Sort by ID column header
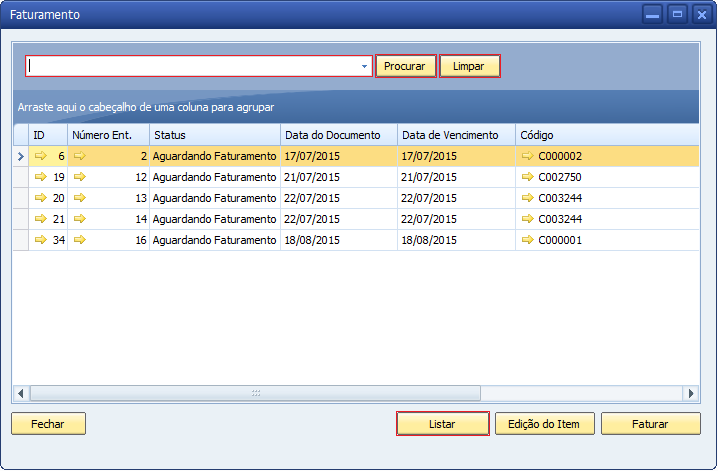This screenshot has width=718, height=471. pos(48,135)
